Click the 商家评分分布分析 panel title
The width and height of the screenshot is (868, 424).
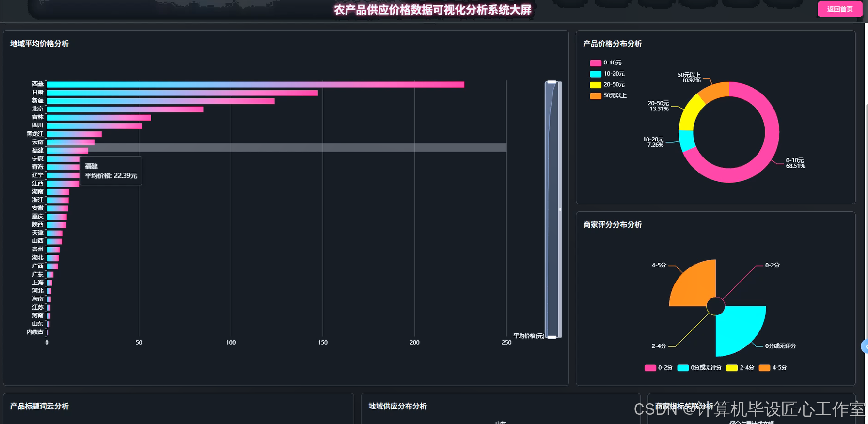pos(612,225)
